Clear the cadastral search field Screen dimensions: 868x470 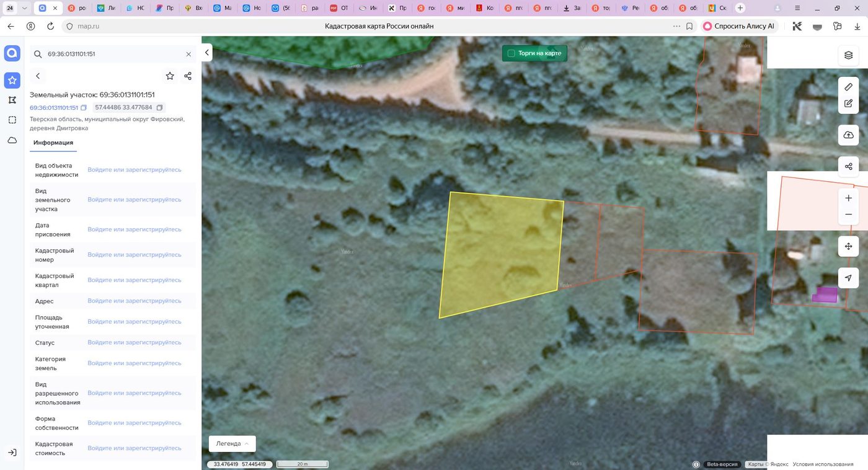click(188, 54)
